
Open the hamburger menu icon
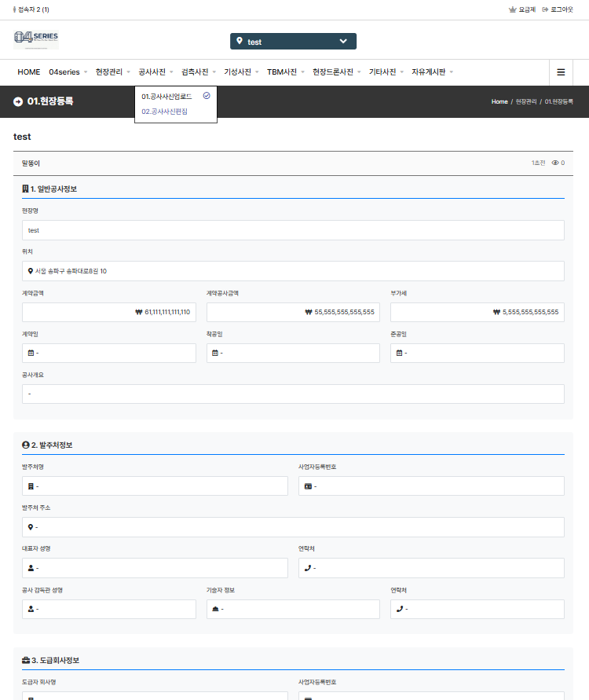561,71
